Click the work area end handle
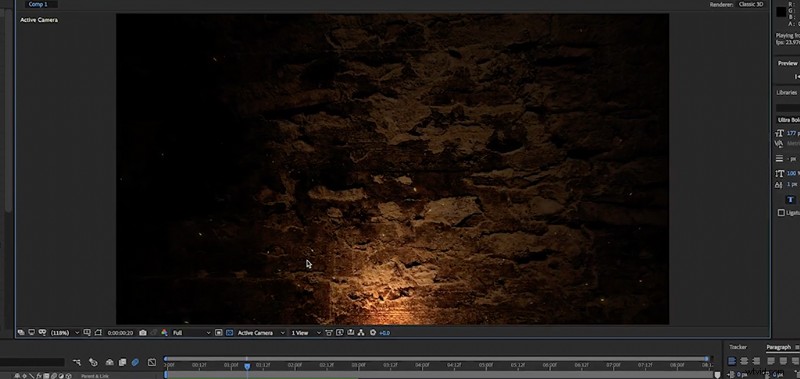Viewport: 800px width, 379px height. pyautogui.click(x=718, y=375)
